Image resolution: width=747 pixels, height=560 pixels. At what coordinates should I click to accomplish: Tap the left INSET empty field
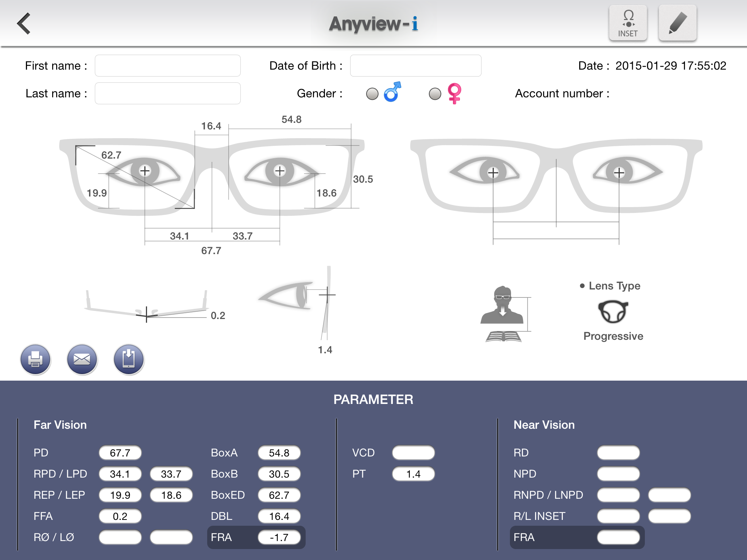[x=669, y=516]
